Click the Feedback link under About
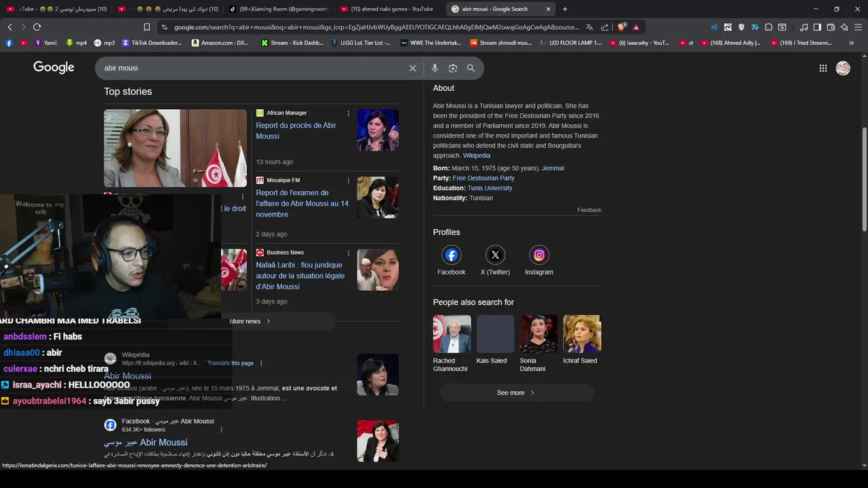 [589, 210]
